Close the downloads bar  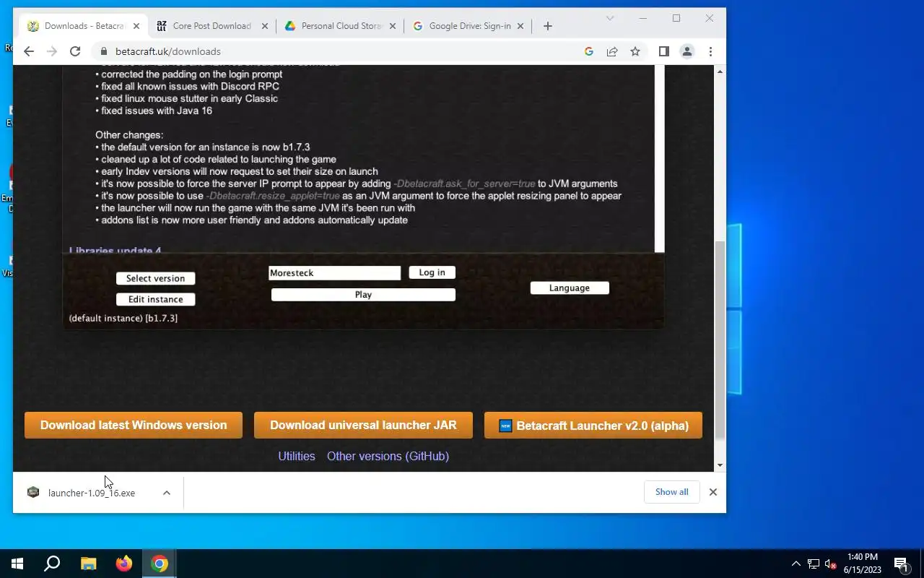click(x=713, y=492)
